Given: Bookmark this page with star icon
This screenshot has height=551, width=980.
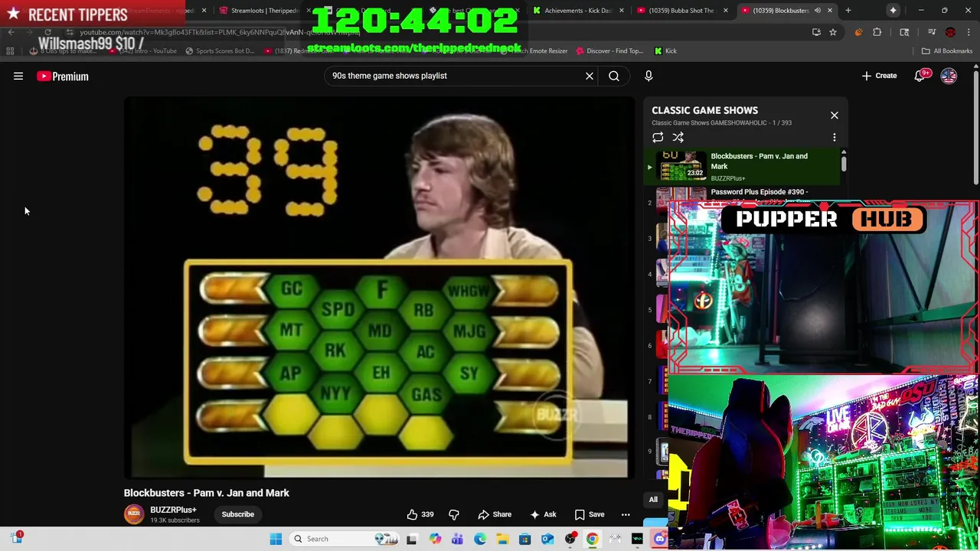Looking at the screenshot, I should pyautogui.click(x=832, y=32).
